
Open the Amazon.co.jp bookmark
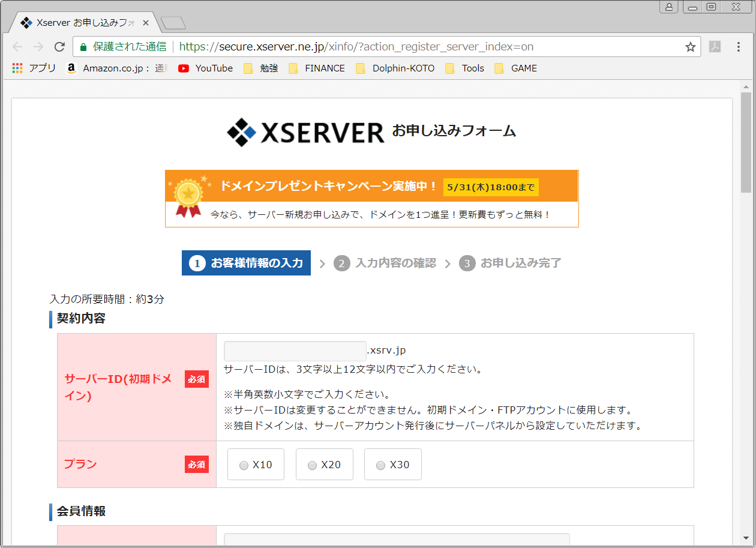pos(117,68)
